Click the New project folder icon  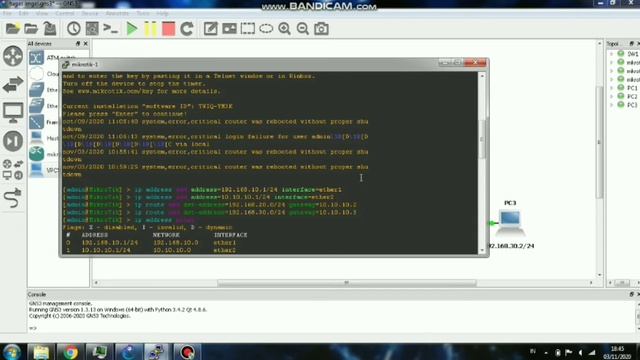click(13, 29)
